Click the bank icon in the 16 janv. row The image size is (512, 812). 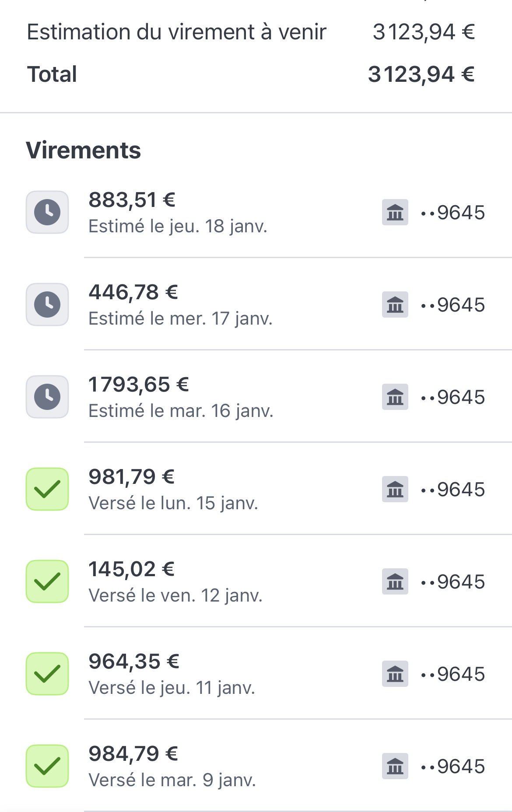point(395,397)
